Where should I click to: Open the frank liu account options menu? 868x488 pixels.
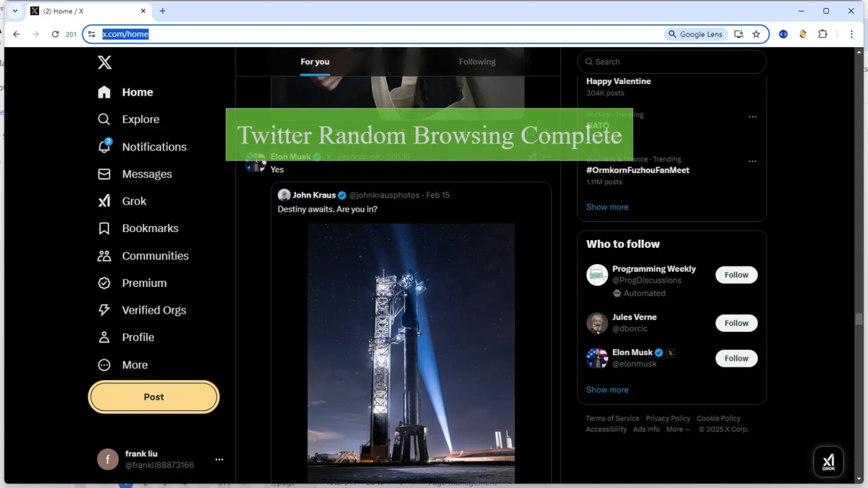219,459
